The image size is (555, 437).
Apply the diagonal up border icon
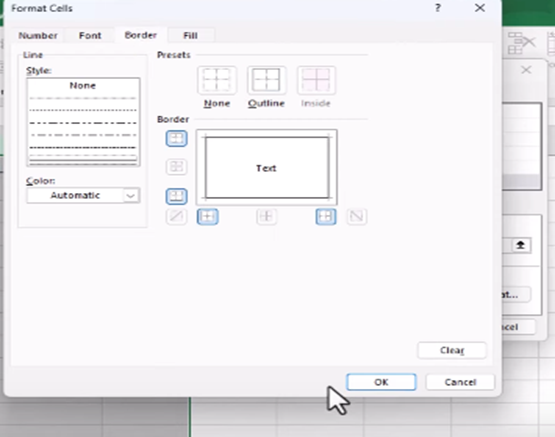(176, 216)
